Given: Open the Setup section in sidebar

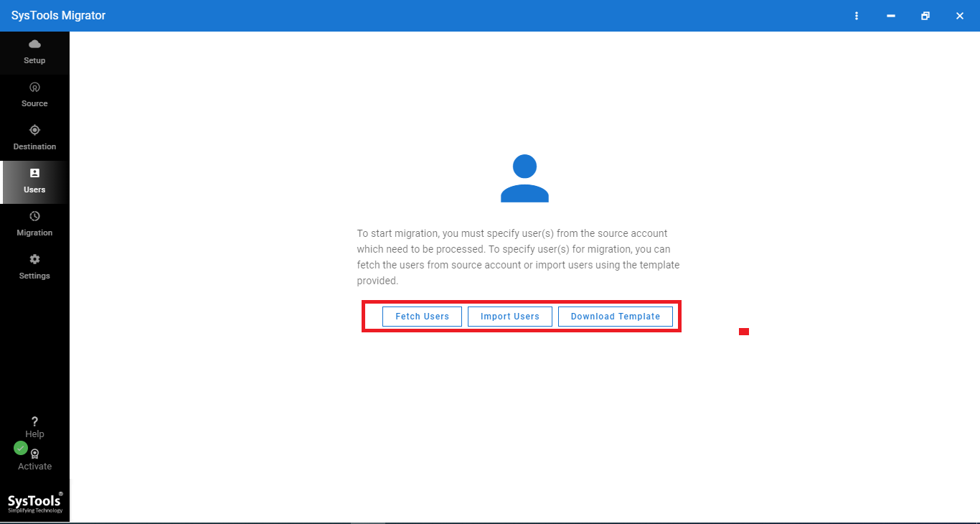Looking at the screenshot, I should click(34, 53).
